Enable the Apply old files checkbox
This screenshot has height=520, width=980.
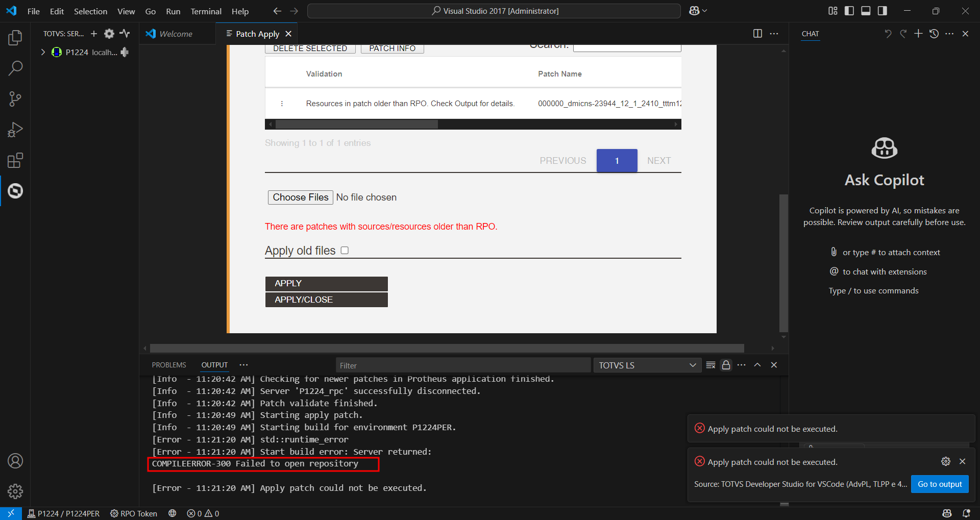[x=345, y=250]
